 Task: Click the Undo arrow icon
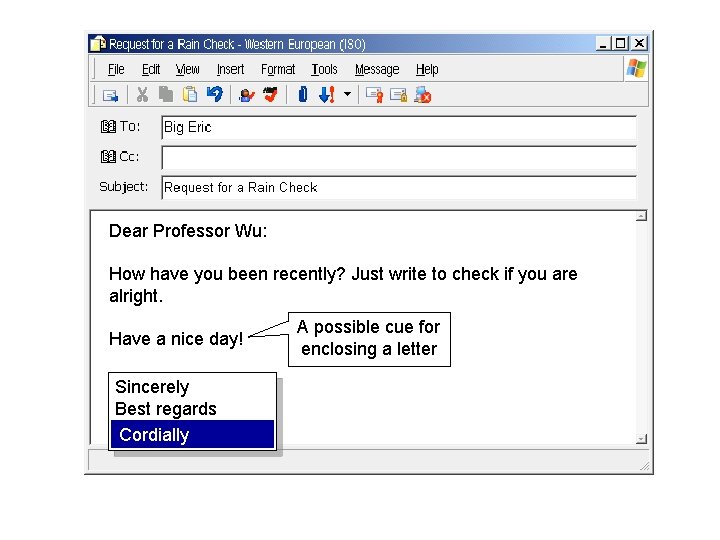[x=214, y=94]
